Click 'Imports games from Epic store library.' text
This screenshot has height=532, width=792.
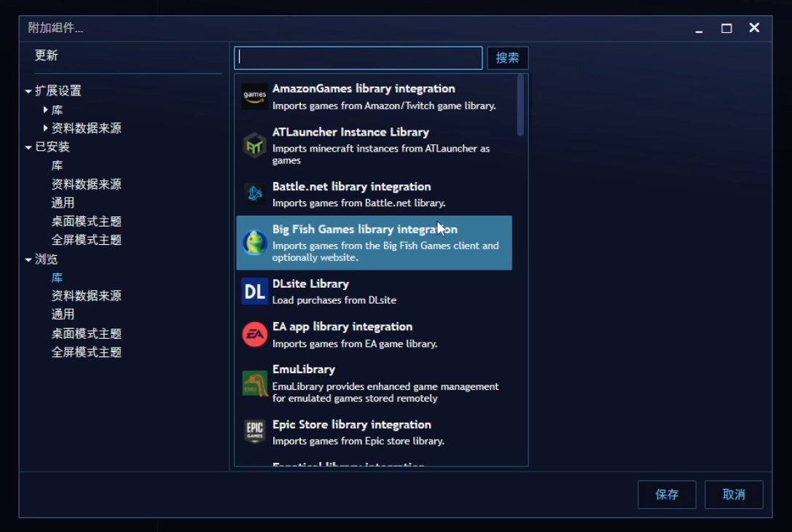click(358, 441)
